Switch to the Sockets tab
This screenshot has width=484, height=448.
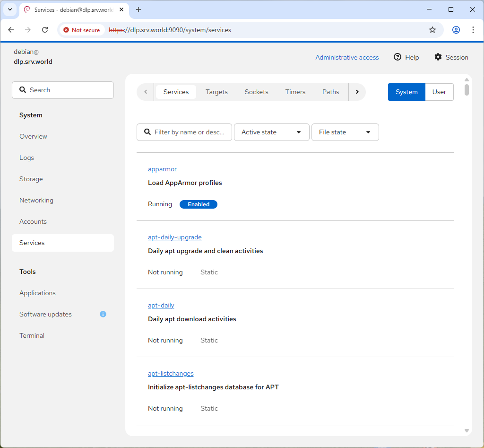(x=256, y=92)
